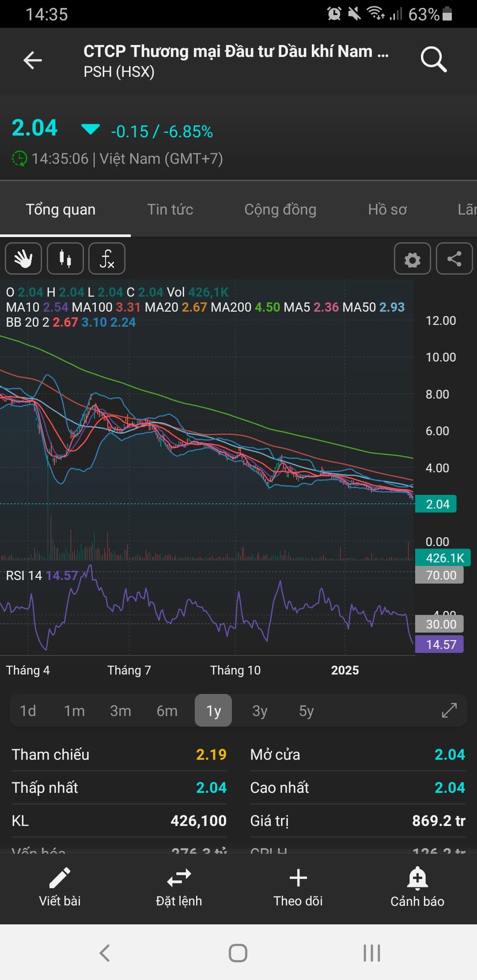Image resolution: width=477 pixels, height=980 pixels.
Task: Go to Hồ sơ tab
Action: (x=387, y=209)
